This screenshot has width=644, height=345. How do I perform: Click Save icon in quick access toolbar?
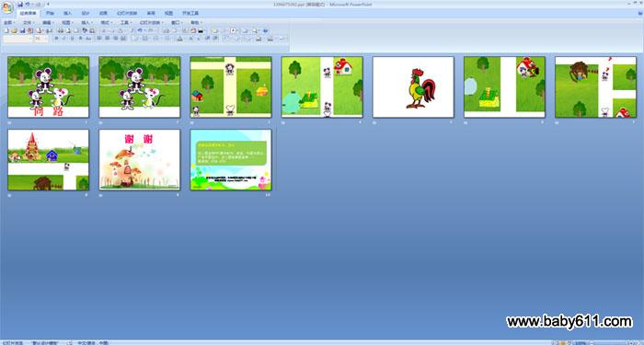(20, 4)
